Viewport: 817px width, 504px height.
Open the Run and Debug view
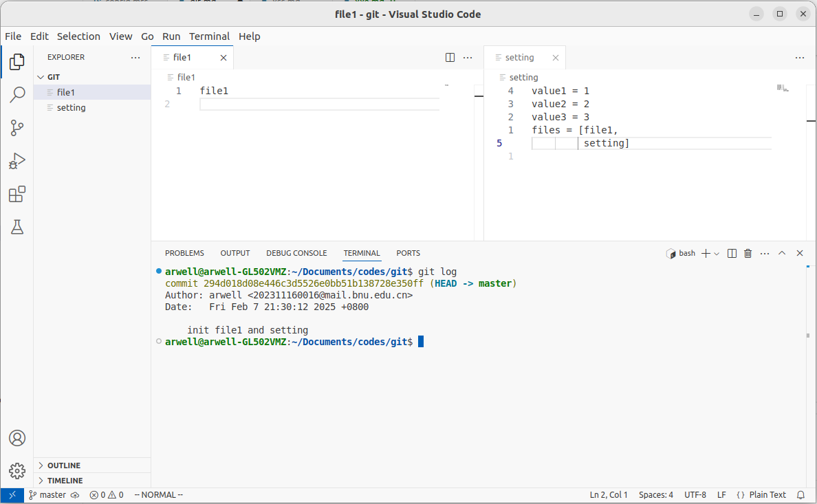17,162
